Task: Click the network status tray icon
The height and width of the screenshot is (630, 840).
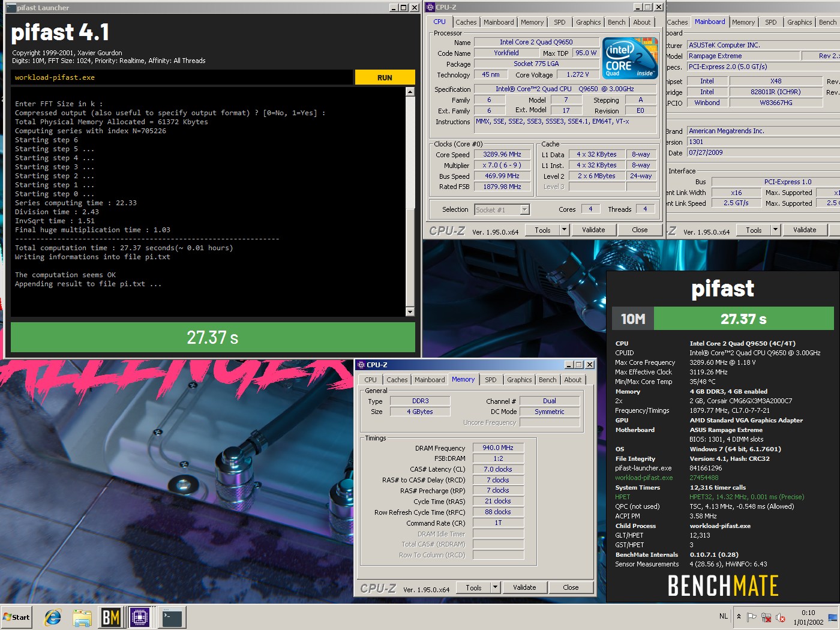Action: [766, 617]
